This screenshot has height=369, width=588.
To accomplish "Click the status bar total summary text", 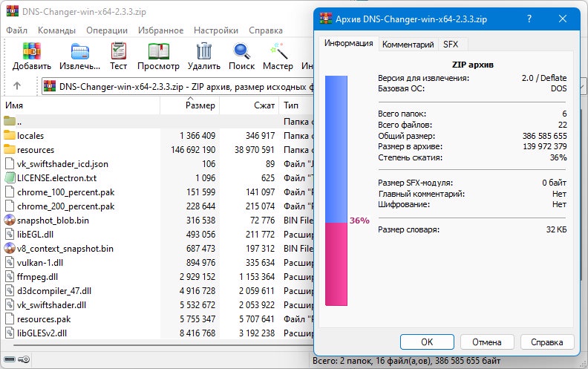I will (x=407, y=361).
